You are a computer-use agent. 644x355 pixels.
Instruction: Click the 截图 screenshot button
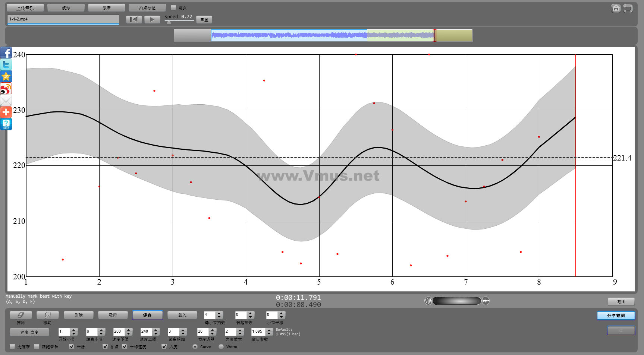[621, 301]
